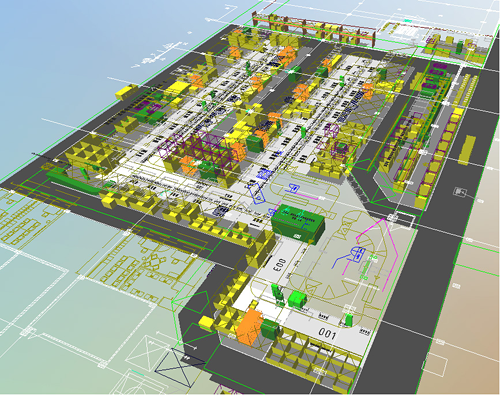Screen dimensions: 500x395
Task: Click the rotated "003" floor label
Action: click(281, 265)
